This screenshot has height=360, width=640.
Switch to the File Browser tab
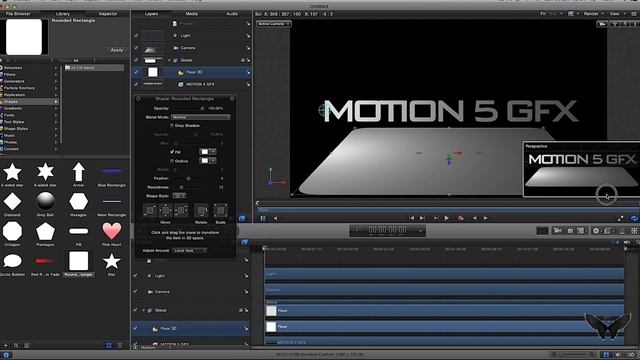click(18, 14)
